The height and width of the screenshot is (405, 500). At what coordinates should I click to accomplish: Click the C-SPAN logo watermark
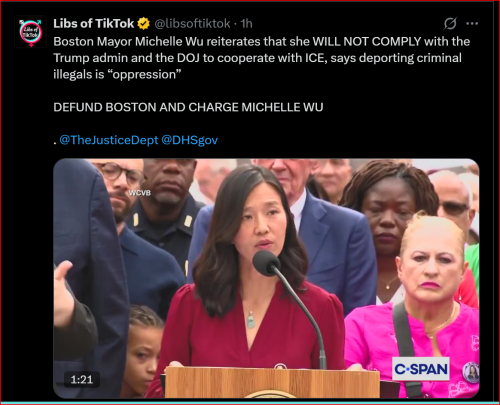point(421,369)
